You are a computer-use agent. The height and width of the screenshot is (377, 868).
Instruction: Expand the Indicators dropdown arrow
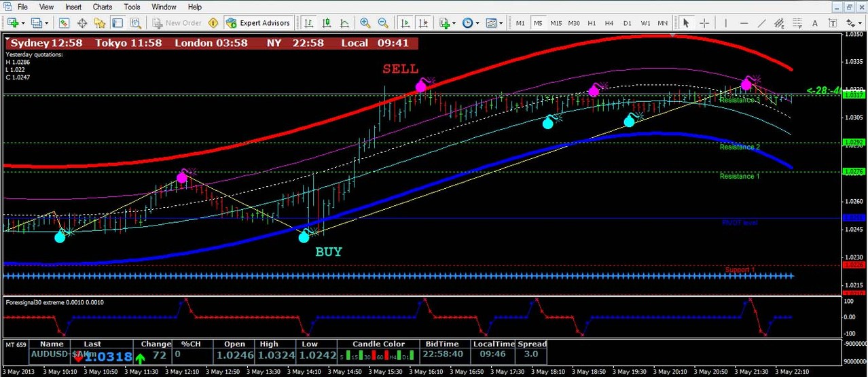454,22
